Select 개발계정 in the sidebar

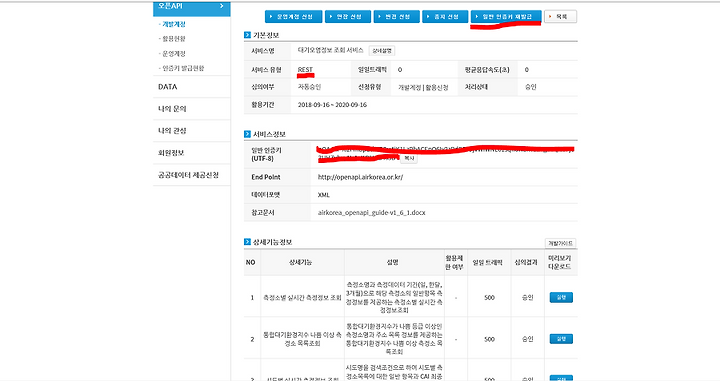(173, 24)
